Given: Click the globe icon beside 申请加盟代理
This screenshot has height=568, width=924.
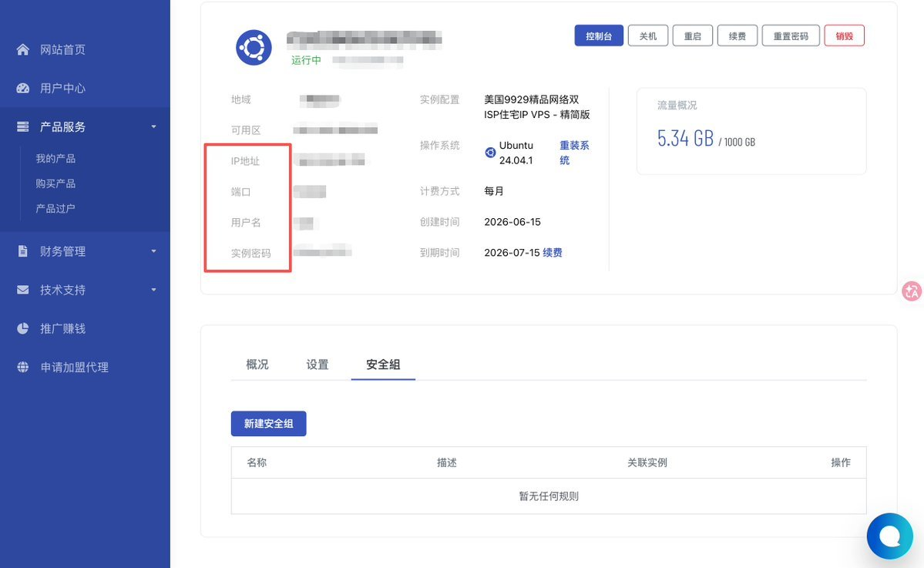Looking at the screenshot, I should tap(22, 367).
